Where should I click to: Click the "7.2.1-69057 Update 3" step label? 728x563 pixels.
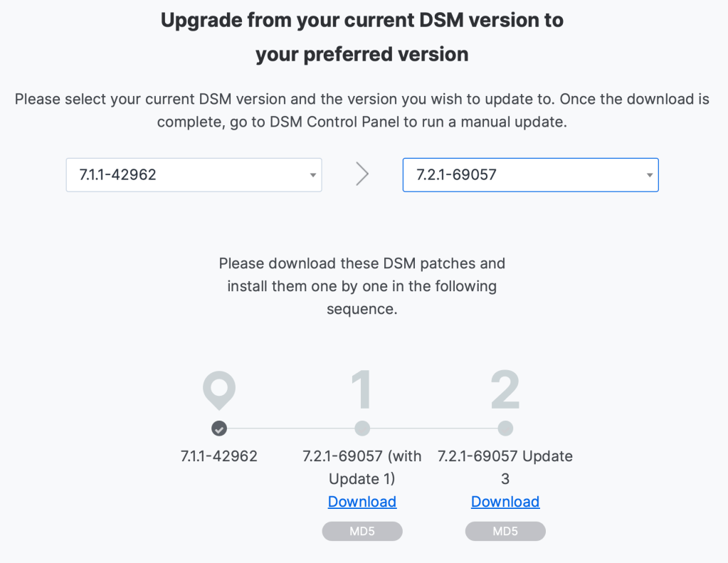coord(505,466)
